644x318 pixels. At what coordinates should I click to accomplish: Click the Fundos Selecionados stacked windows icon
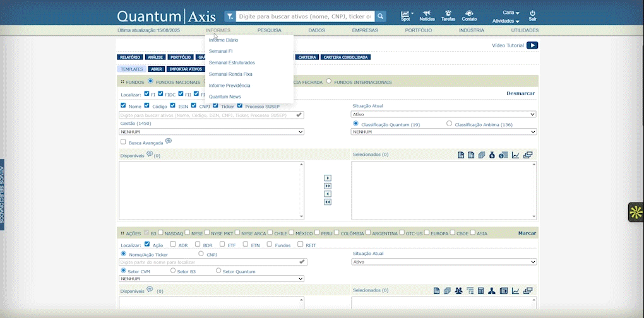pyautogui.click(x=528, y=155)
